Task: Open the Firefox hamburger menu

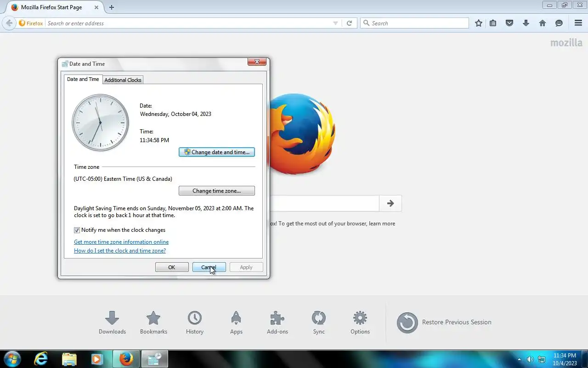Action: point(578,23)
